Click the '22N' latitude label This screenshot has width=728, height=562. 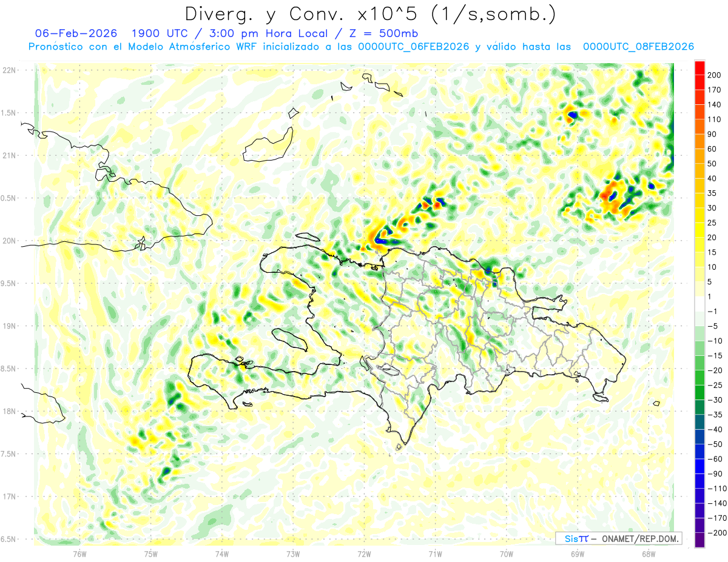(9, 70)
